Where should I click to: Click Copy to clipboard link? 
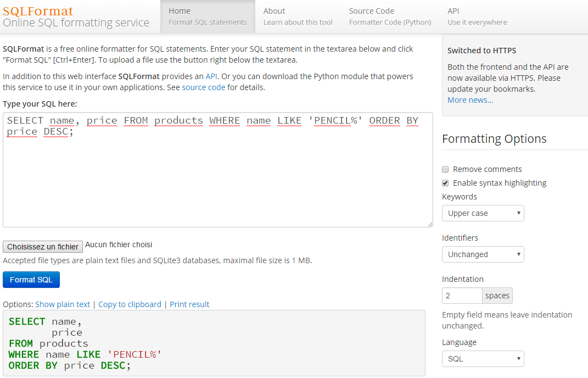click(130, 304)
